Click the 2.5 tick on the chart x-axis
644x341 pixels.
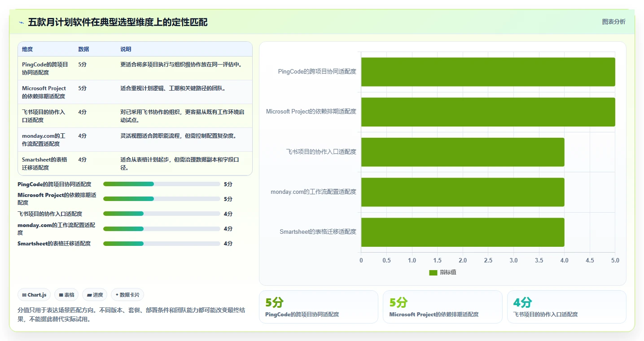point(488,260)
